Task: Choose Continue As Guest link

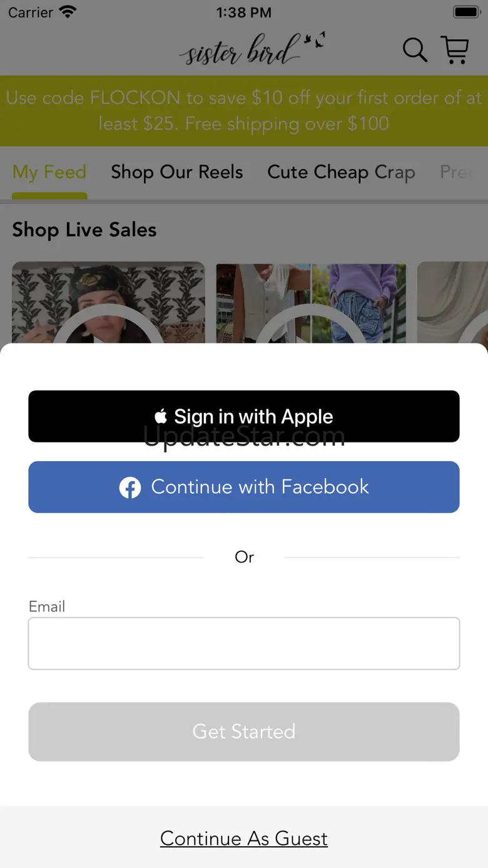Action: [x=244, y=838]
